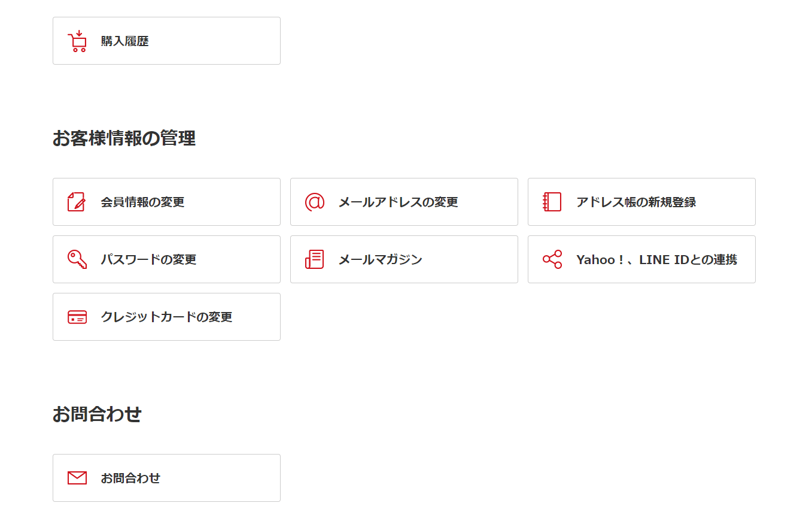Click the shopping cart icon for 購入履歴
This screenshot has height=527, width=812.
[x=77, y=41]
